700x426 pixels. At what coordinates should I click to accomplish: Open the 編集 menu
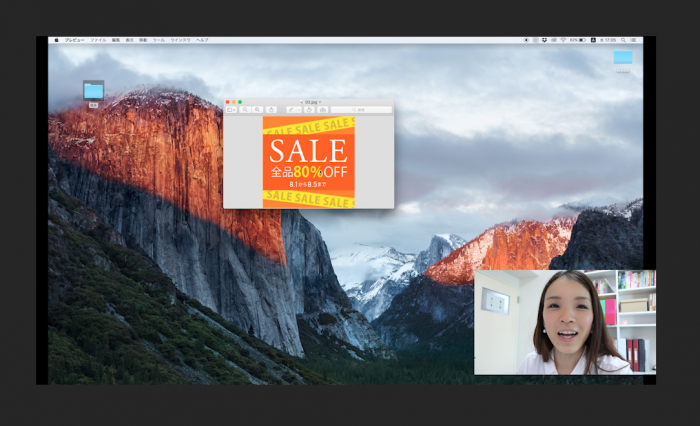(x=116, y=40)
